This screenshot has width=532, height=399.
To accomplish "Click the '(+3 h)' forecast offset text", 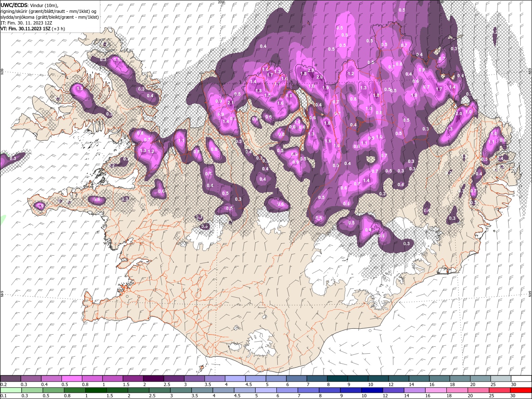I will 59,29.
